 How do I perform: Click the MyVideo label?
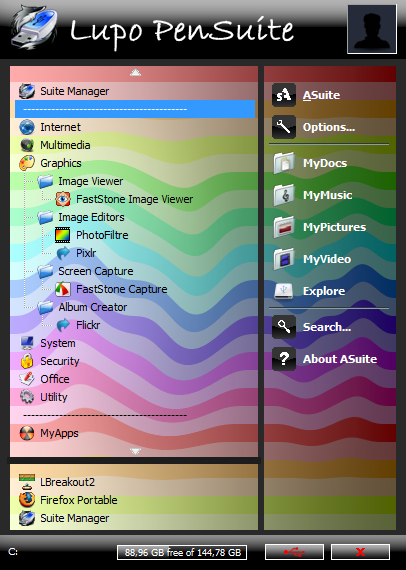(x=327, y=259)
